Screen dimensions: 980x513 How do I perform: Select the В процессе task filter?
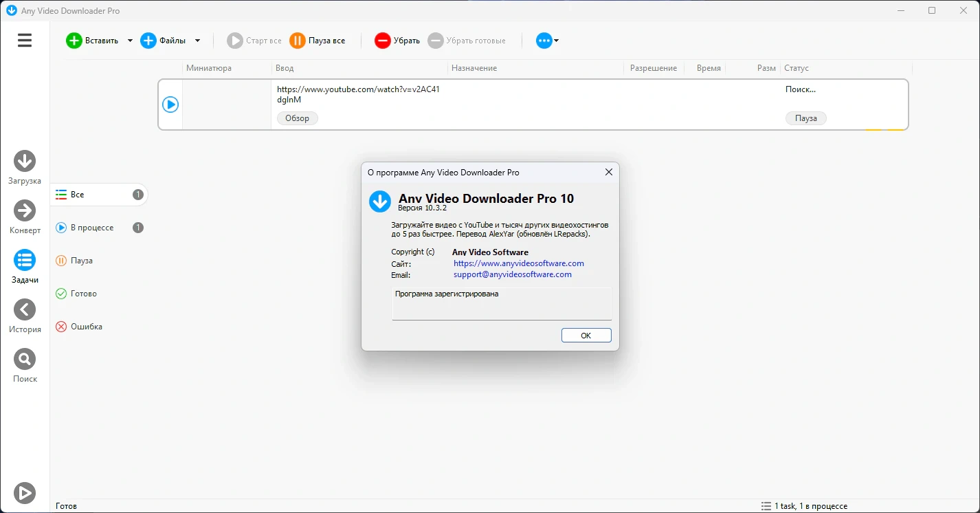click(x=100, y=228)
